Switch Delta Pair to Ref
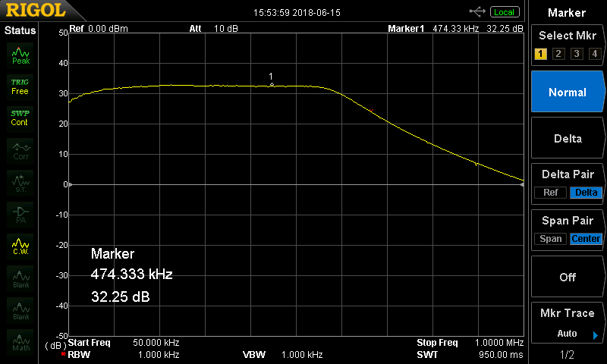Viewport: 607px width, 364px height. 551,193
